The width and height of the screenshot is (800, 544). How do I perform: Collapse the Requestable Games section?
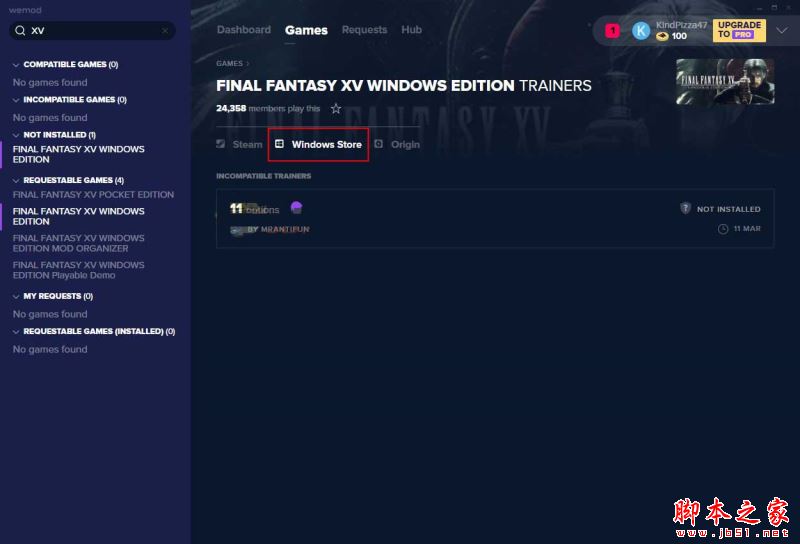pyautogui.click(x=16, y=181)
